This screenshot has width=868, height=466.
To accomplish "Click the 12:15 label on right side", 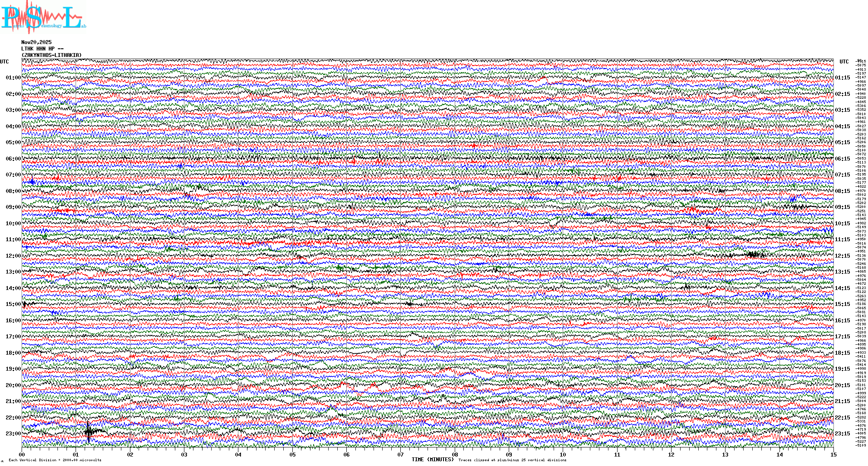I will click(x=842, y=256).
